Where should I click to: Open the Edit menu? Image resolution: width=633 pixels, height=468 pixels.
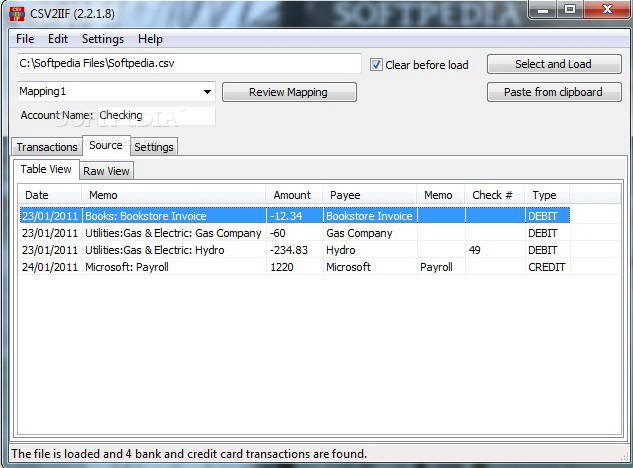(x=58, y=39)
